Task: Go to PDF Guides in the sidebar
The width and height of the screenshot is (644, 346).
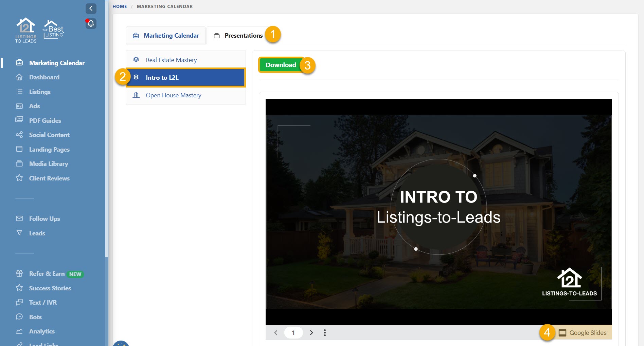Action: coord(45,121)
